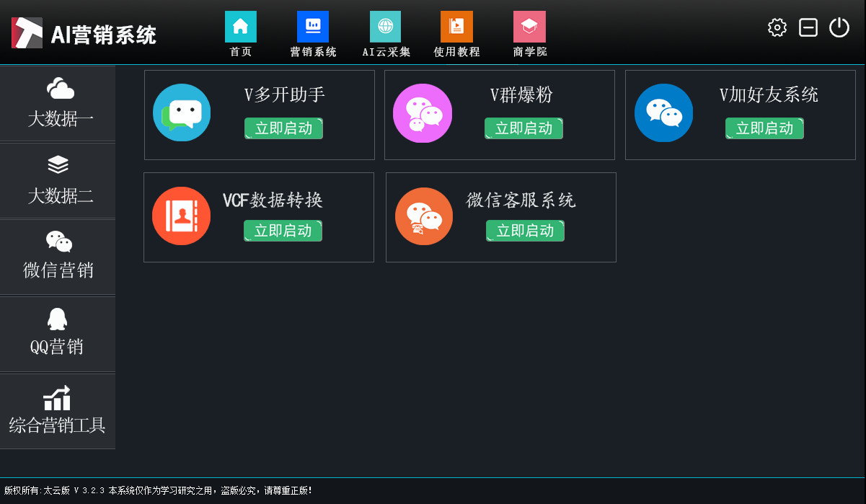Click the red VCF数据转换 contacts icon
The height and width of the screenshot is (504, 866).
[181, 216]
